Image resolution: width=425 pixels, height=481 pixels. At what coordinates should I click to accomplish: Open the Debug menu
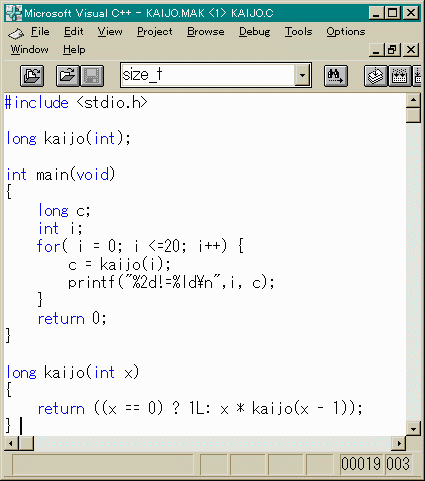coord(255,32)
